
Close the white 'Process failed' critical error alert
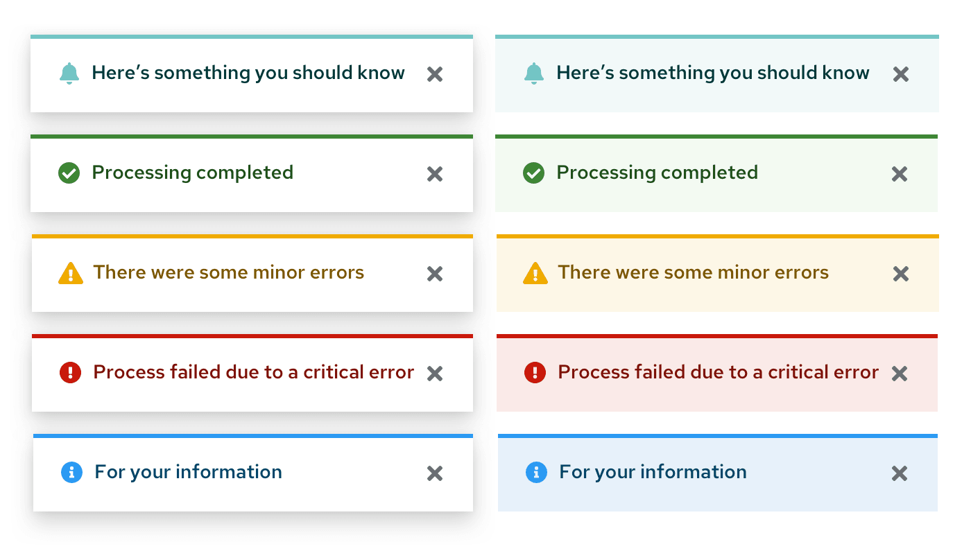[x=435, y=374]
